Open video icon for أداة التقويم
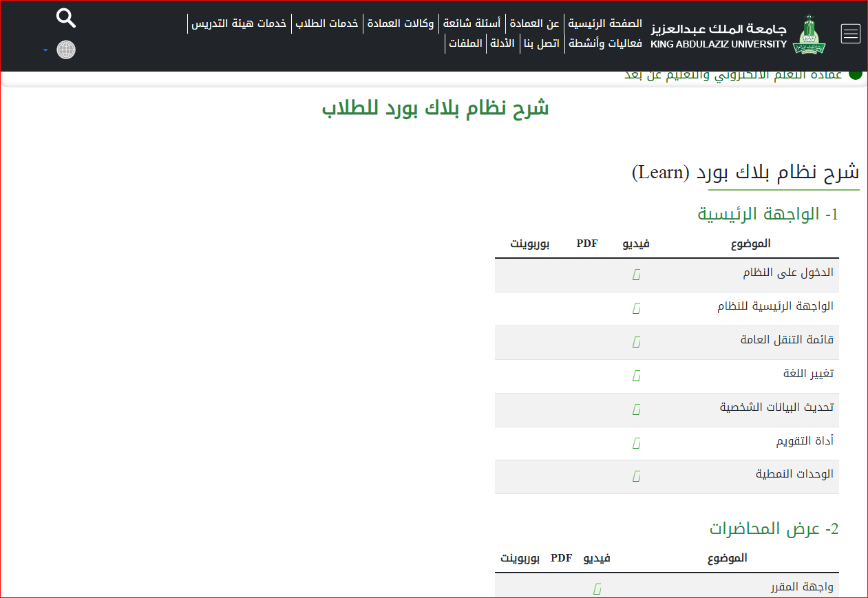The height and width of the screenshot is (598, 868). (637, 443)
